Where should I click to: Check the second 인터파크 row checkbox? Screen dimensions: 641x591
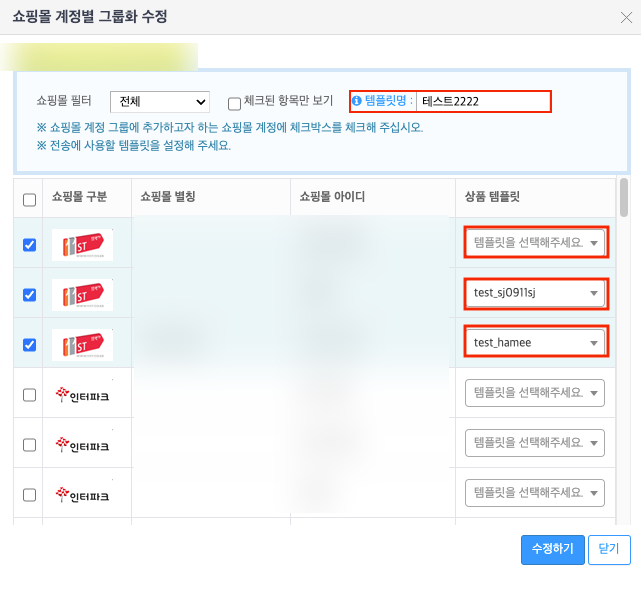(29, 445)
